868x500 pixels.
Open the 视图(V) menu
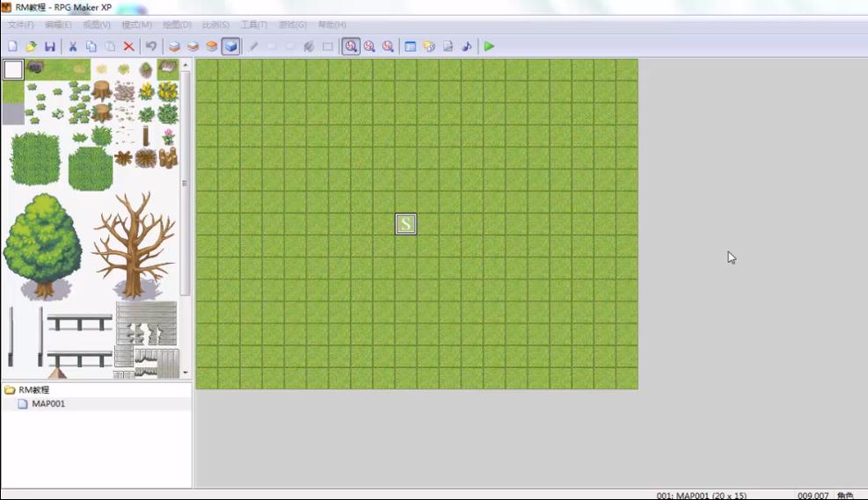97,25
